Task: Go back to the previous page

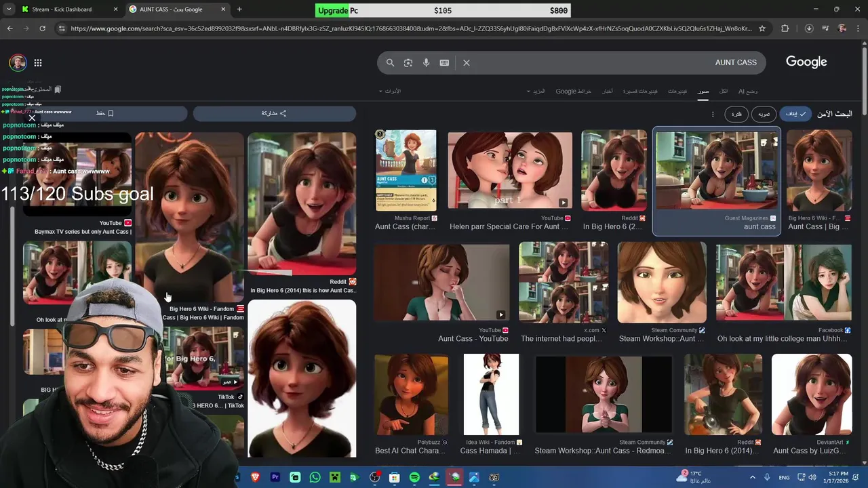Action: 9,28
